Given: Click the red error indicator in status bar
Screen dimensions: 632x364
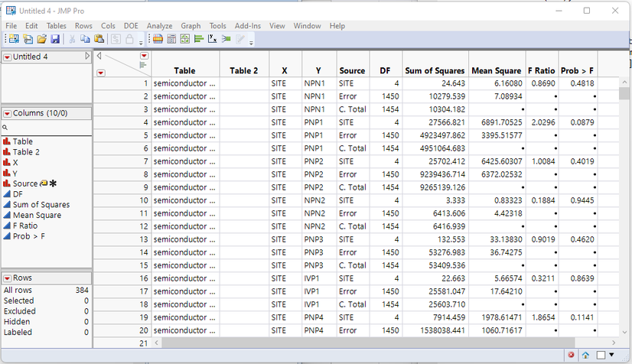Looking at the screenshot, I should point(571,355).
